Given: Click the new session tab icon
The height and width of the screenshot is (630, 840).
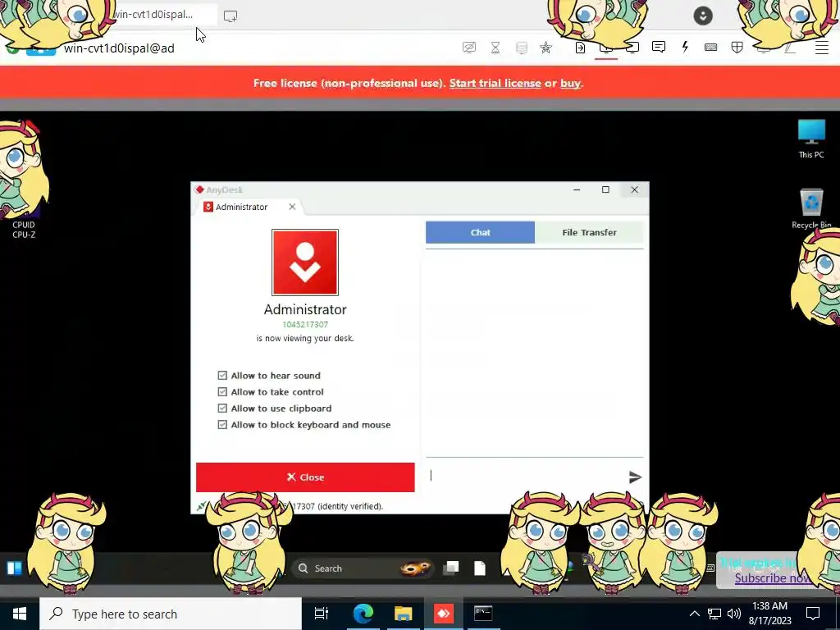Looking at the screenshot, I should coord(231,16).
